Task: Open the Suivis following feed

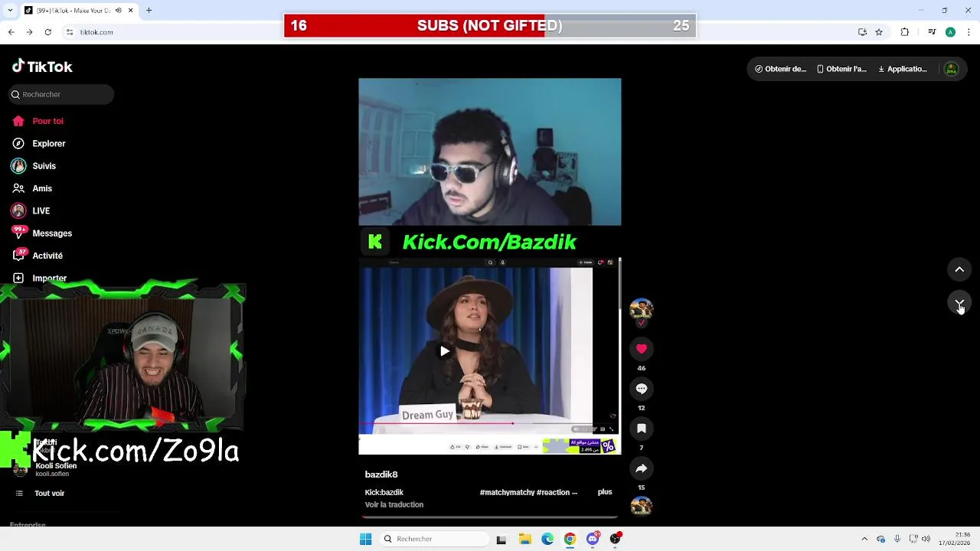Action: click(x=34, y=166)
